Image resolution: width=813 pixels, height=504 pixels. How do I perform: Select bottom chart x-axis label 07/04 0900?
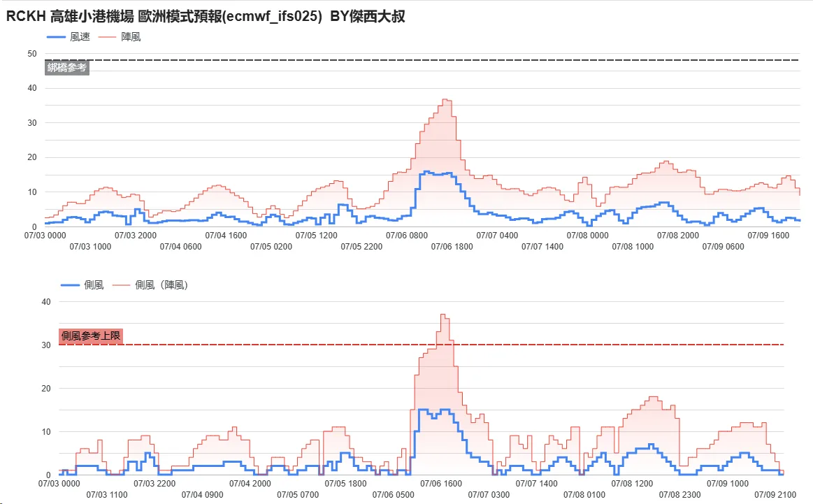click(x=202, y=495)
